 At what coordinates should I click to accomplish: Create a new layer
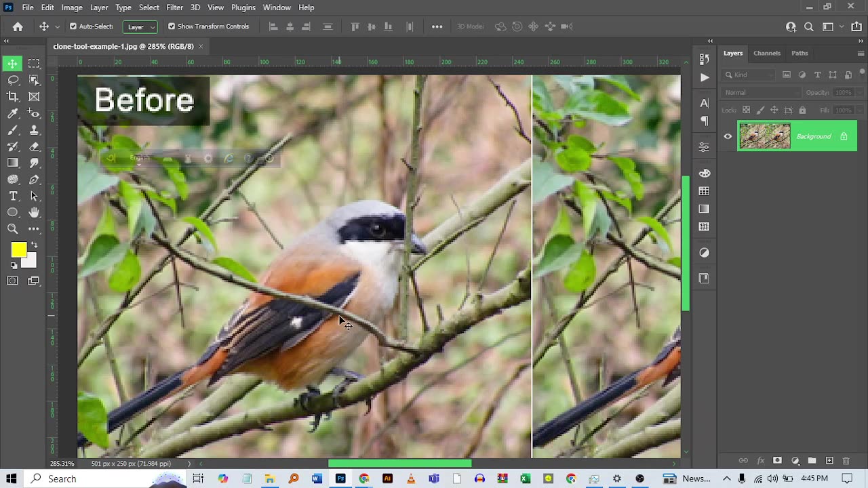coord(829,461)
